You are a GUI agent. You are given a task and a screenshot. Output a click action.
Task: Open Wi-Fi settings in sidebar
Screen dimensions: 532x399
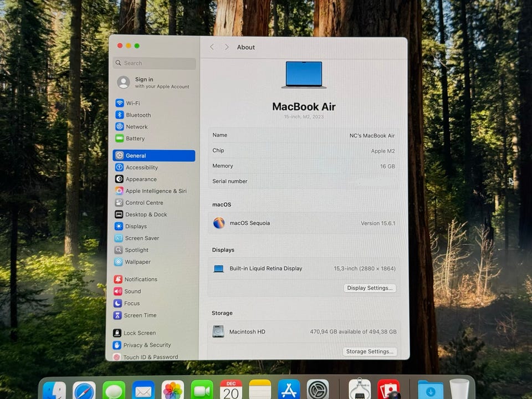point(127,103)
